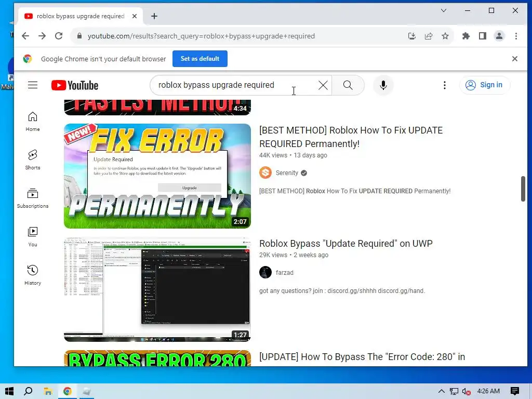Open title Roblox How To Fix UPDATE REQUIRED
The image size is (532, 399).
(x=351, y=137)
